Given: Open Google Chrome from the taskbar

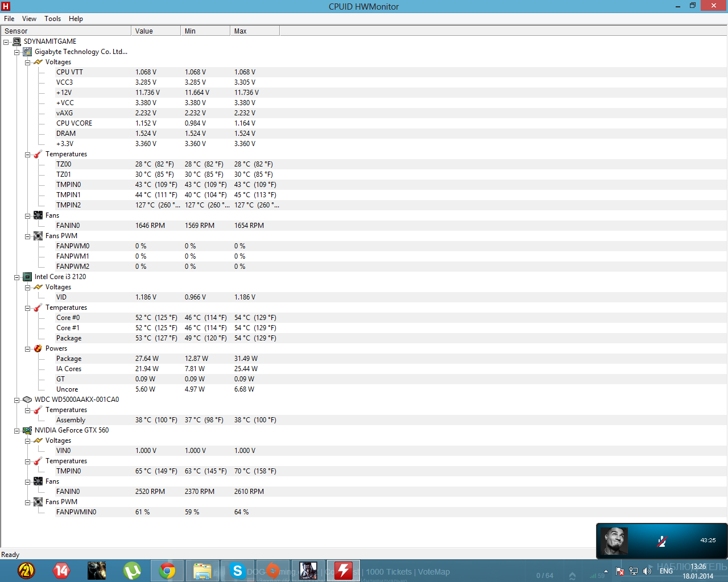Looking at the screenshot, I should coord(167,571).
